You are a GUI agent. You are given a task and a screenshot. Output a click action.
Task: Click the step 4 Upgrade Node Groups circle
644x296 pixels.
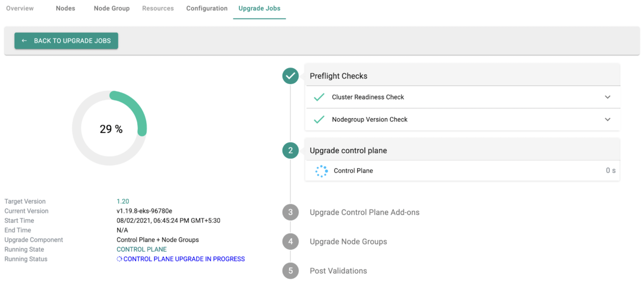(x=290, y=241)
